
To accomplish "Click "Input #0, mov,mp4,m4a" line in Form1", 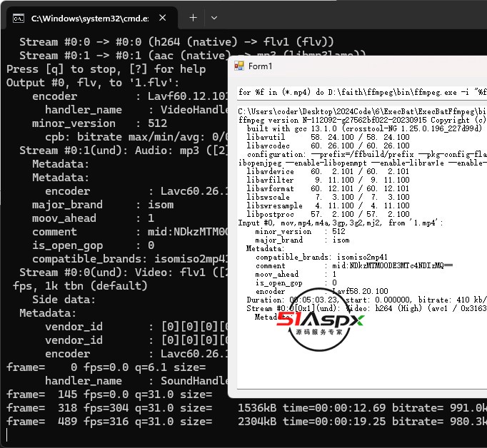I will [x=341, y=223].
